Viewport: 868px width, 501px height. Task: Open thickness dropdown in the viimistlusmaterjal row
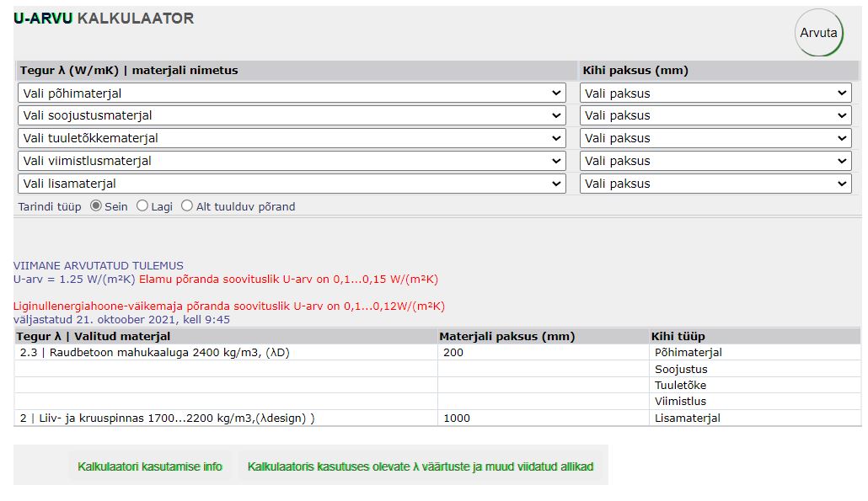click(x=715, y=162)
